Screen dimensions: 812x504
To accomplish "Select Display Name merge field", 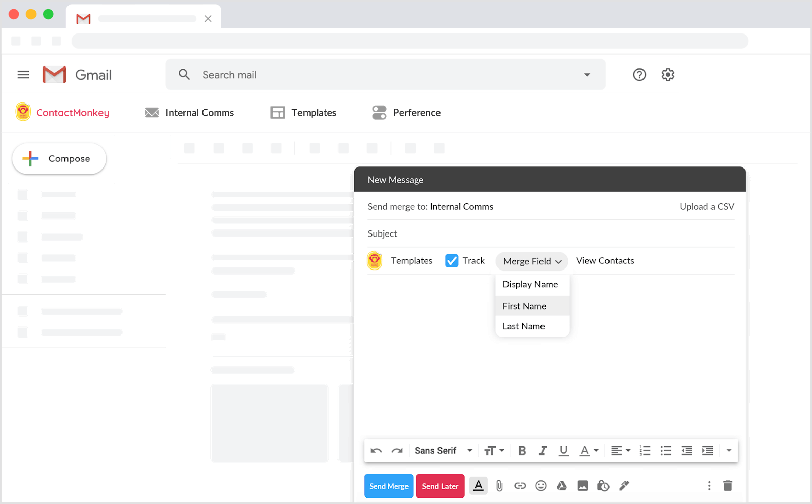I will 532,285.
